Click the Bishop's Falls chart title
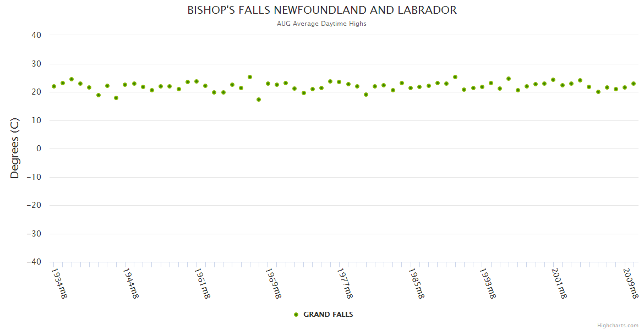 [322, 10]
